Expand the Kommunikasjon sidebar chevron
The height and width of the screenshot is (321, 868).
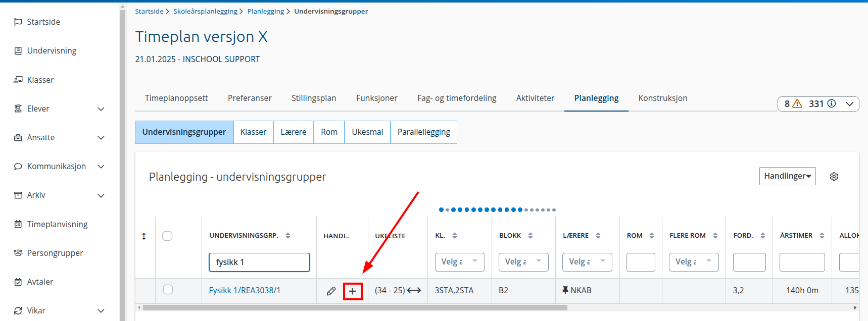[x=101, y=167]
